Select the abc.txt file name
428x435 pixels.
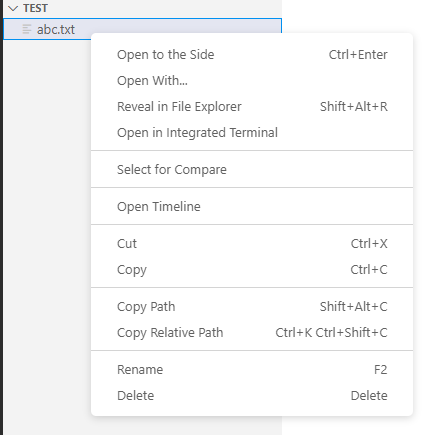56,29
